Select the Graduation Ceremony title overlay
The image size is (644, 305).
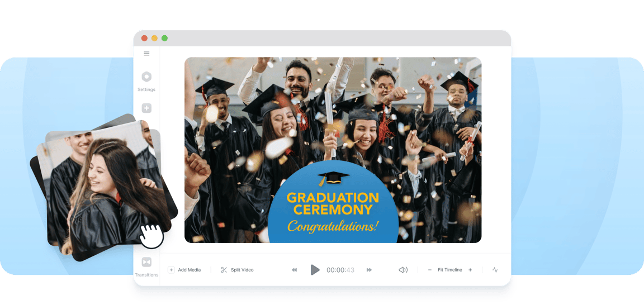tap(333, 203)
